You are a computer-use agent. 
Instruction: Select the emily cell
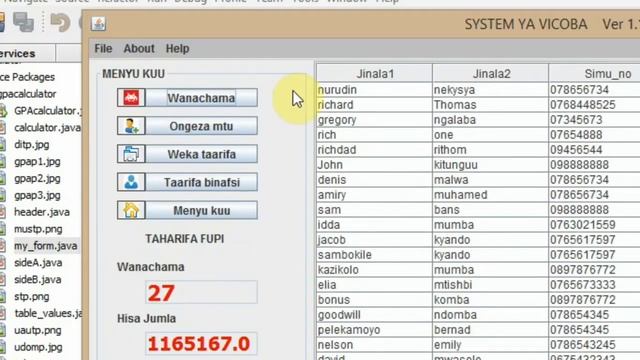(491, 345)
